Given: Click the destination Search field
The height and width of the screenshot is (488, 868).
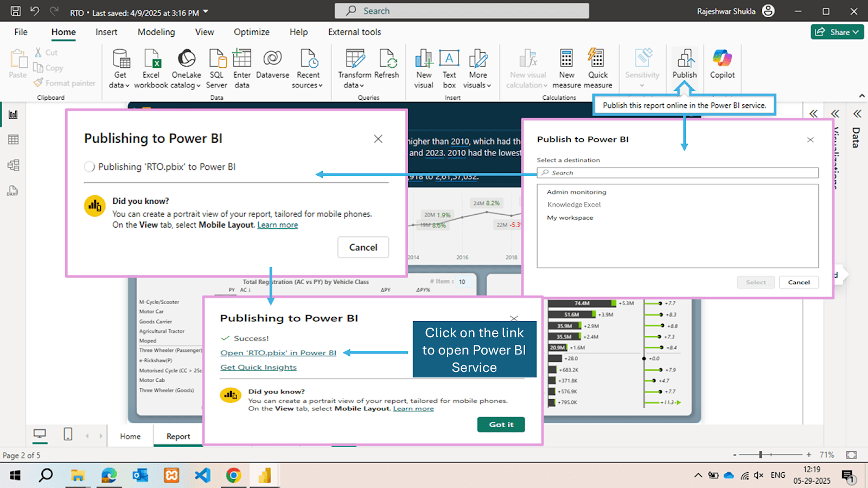Looking at the screenshot, I should click(678, 173).
